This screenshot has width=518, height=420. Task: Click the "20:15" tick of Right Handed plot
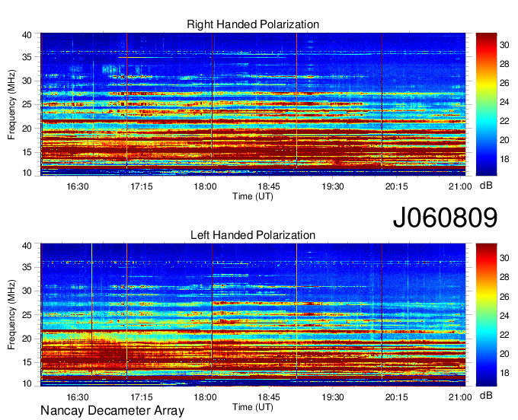pyautogui.click(x=396, y=186)
